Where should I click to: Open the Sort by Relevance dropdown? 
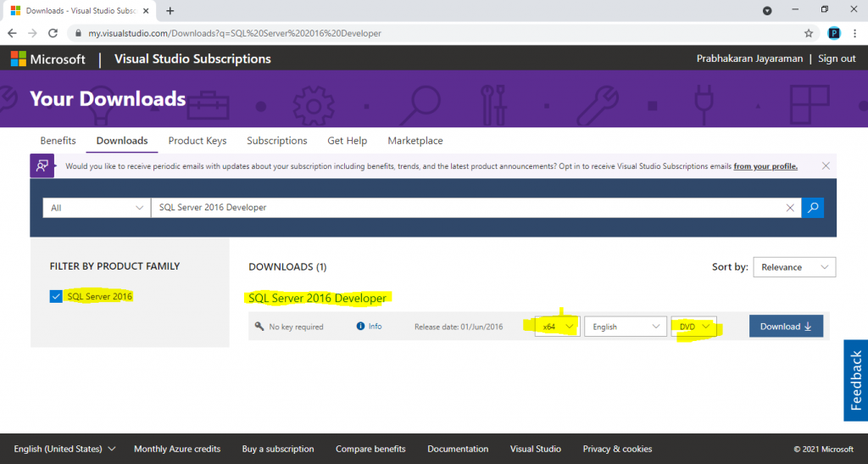794,267
